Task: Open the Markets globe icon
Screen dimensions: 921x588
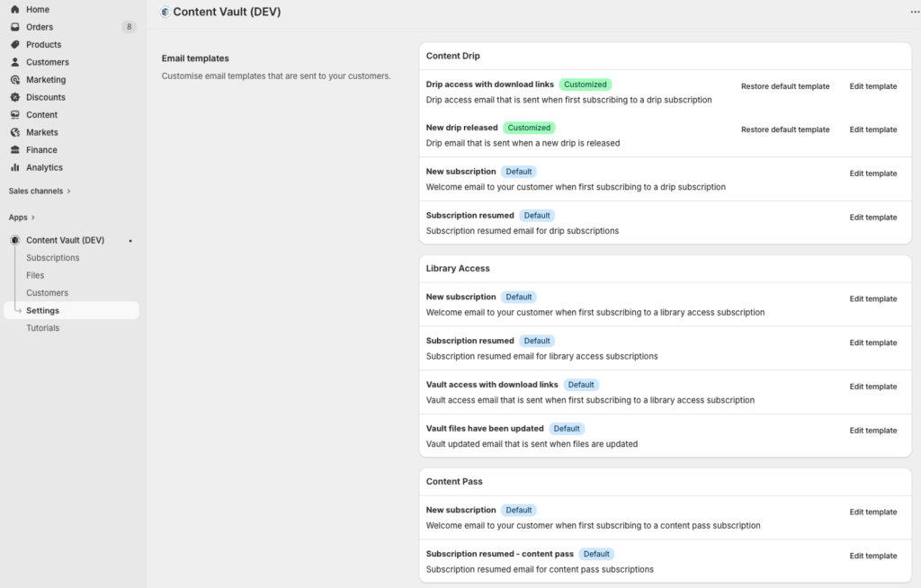Action: click(15, 132)
